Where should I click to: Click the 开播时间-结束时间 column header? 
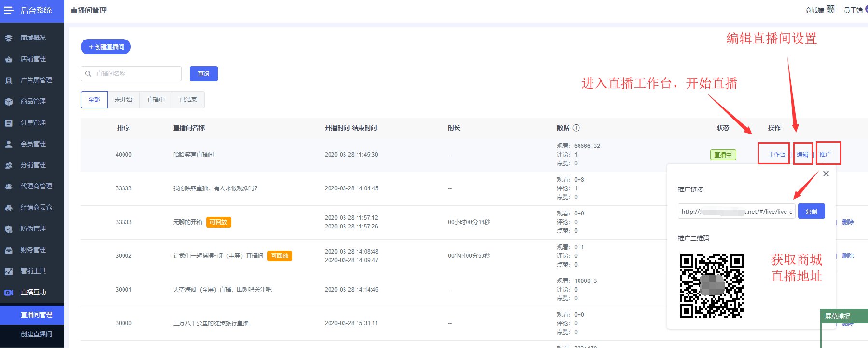pyautogui.click(x=351, y=128)
